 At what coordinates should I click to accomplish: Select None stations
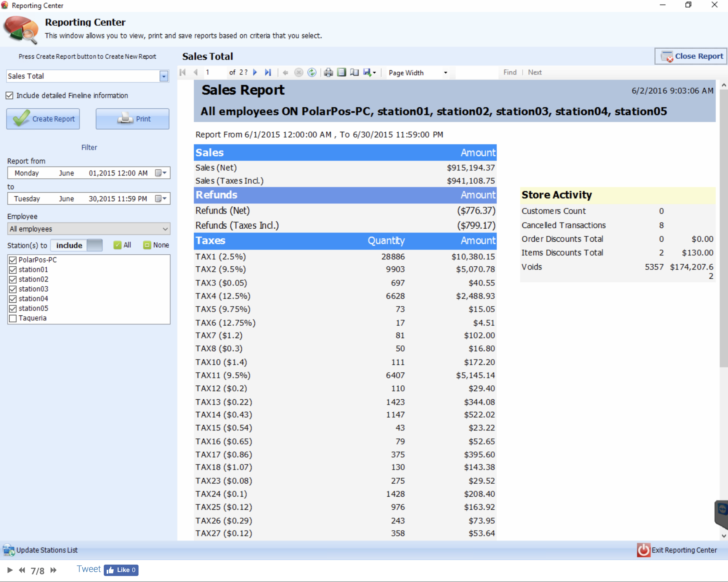click(x=156, y=245)
